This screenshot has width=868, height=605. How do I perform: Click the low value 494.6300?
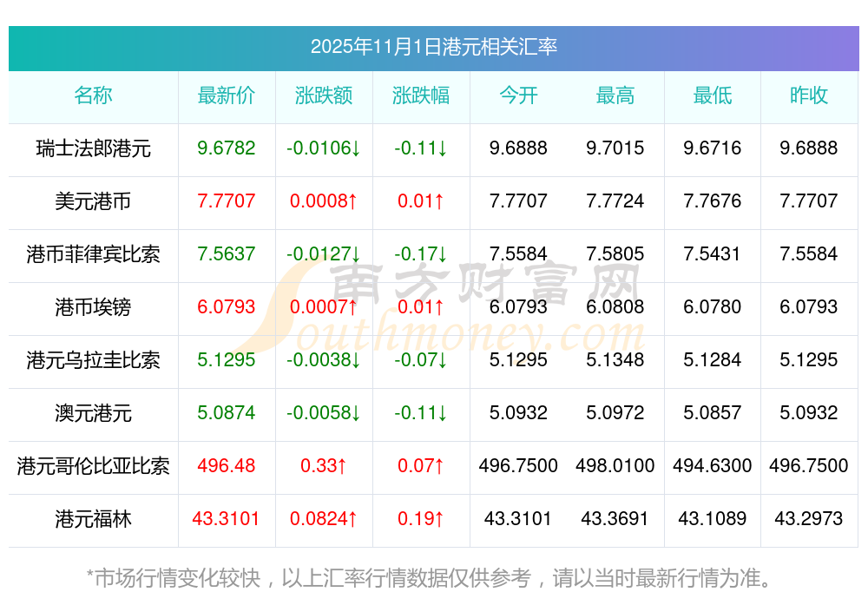coord(713,465)
